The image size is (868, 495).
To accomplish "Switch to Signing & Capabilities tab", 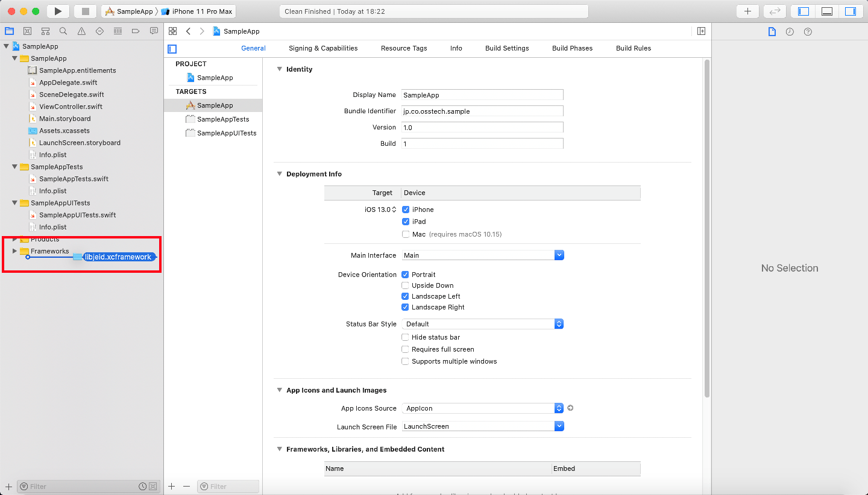I will point(323,48).
